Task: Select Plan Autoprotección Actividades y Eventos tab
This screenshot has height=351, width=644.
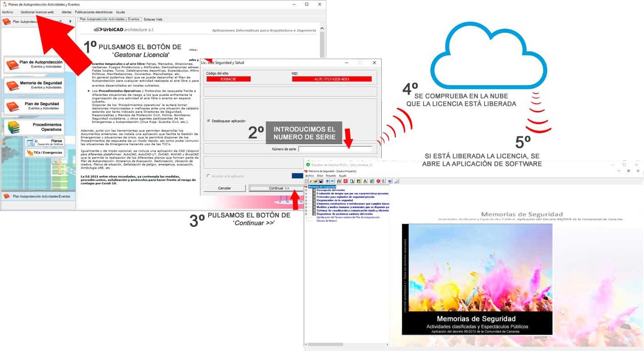Action: (x=110, y=20)
